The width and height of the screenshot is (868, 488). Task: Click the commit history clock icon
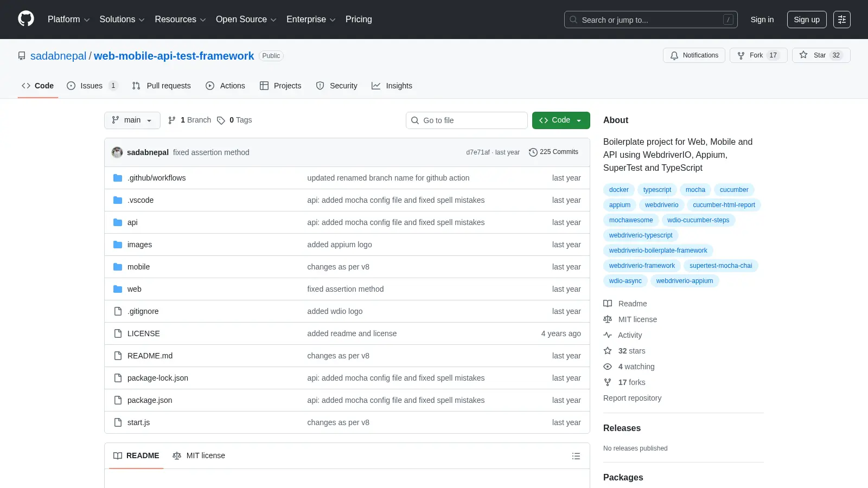533,152
